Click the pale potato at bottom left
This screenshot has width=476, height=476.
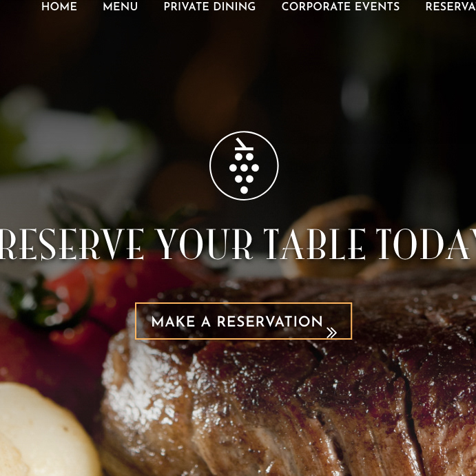point(45,430)
